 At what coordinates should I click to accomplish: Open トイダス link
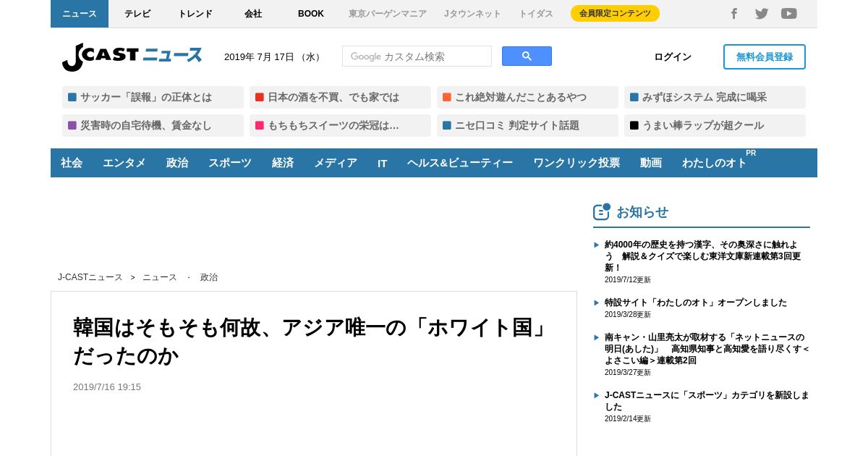536,14
